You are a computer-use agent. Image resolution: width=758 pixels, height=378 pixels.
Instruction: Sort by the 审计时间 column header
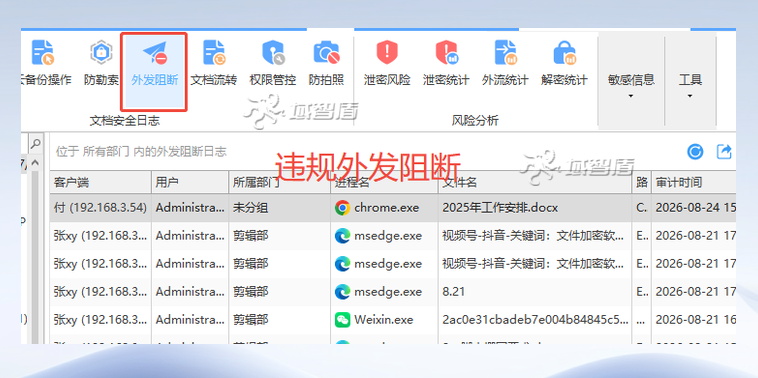[694, 182]
